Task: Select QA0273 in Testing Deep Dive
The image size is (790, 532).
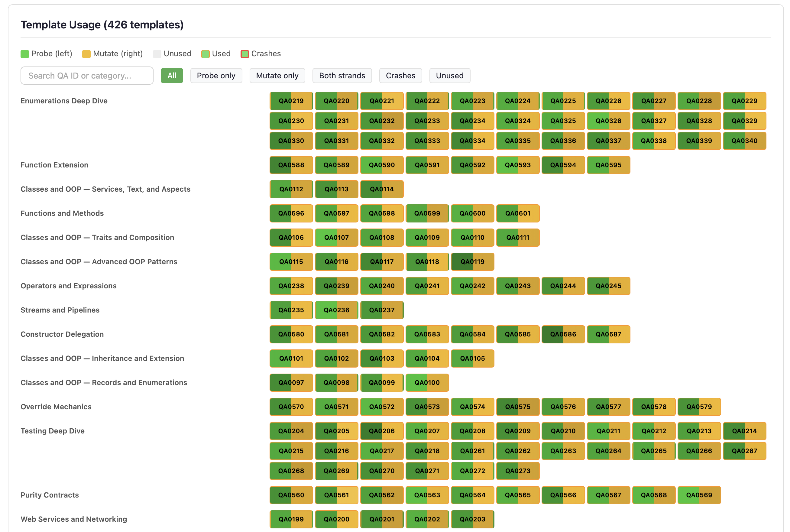Action: tap(518, 471)
